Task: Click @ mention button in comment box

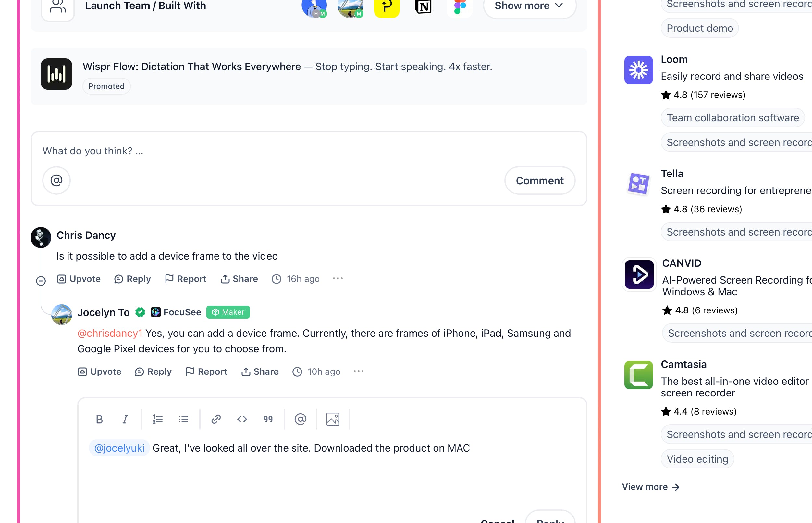Action: pyautogui.click(x=56, y=180)
